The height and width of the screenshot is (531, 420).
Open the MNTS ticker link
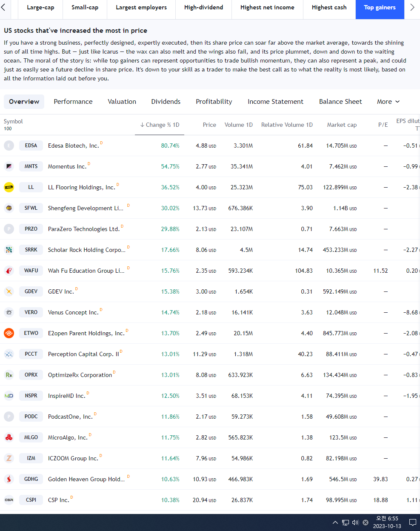click(31, 166)
